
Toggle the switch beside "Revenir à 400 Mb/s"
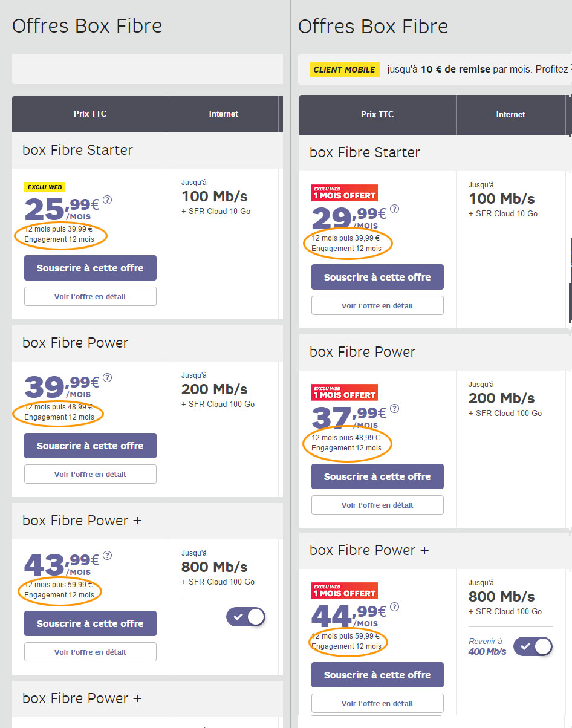[x=533, y=646]
